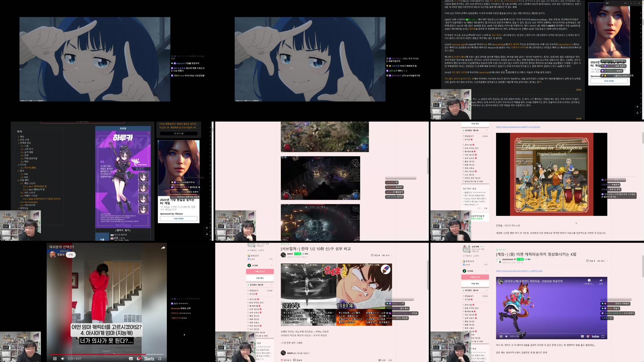Open the more options dots on K팝 post
Viewport: 644px width, 362px height.
coord(607,261)
